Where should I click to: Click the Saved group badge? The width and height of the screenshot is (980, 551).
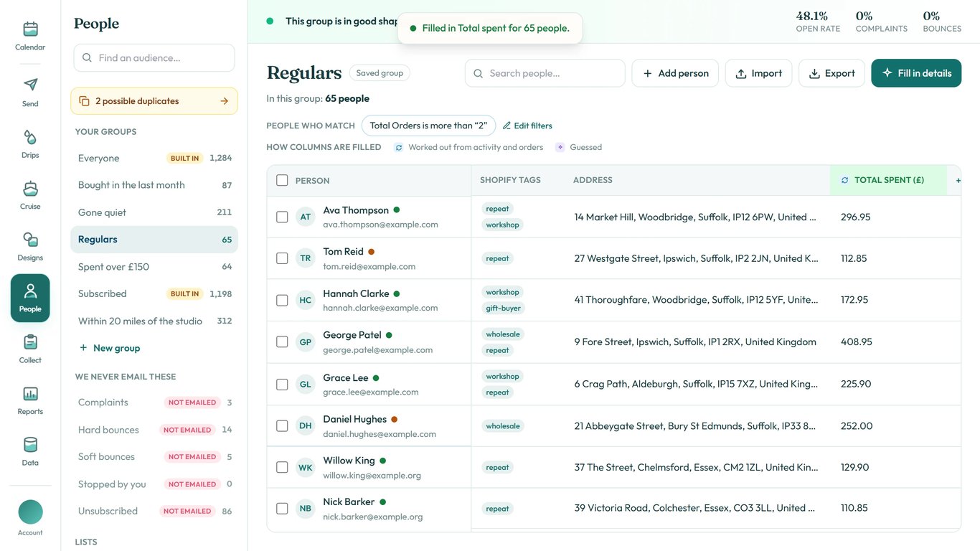pyautogui.click(x=380, y=73)
